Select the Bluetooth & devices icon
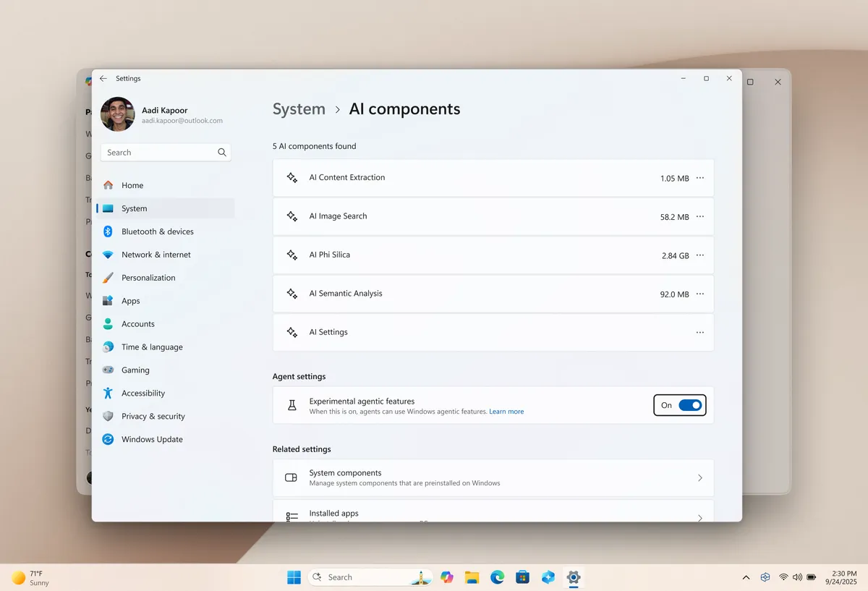 (107, 231)
